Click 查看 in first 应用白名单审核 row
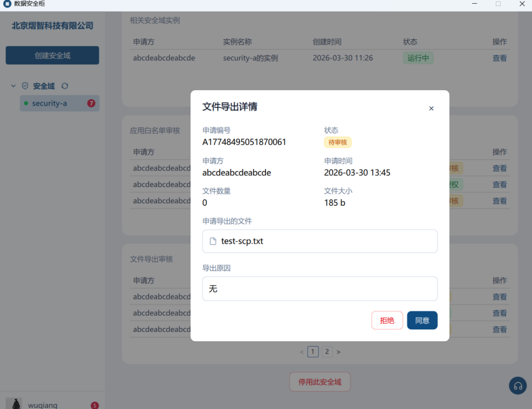 click(x=500, y=168)
